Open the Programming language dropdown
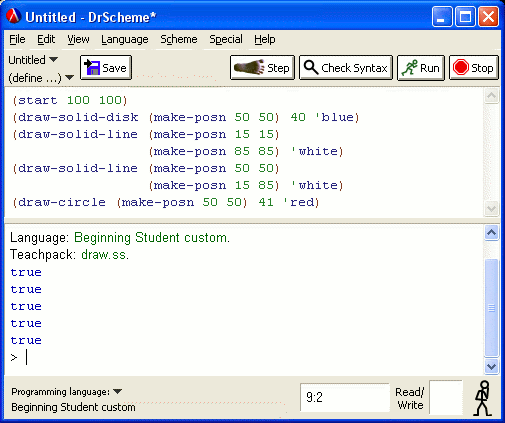The image size is (505, 423). [67, 391]
